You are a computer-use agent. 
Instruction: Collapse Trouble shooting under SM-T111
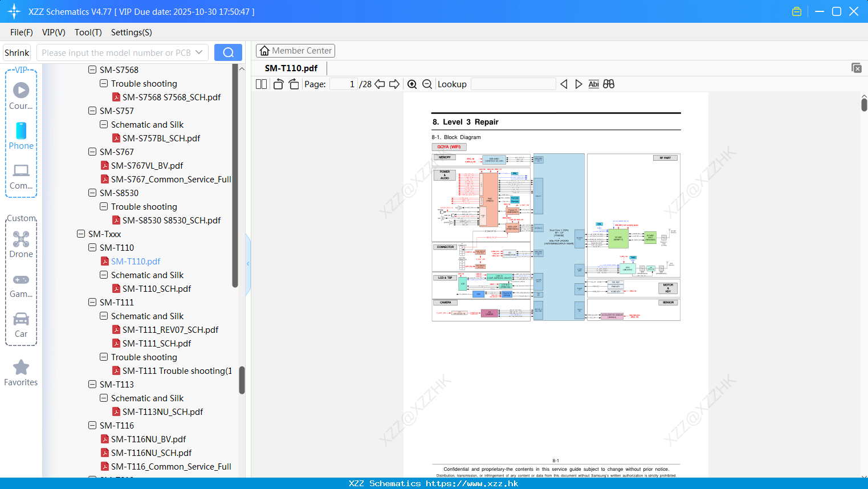pos(104,357)
